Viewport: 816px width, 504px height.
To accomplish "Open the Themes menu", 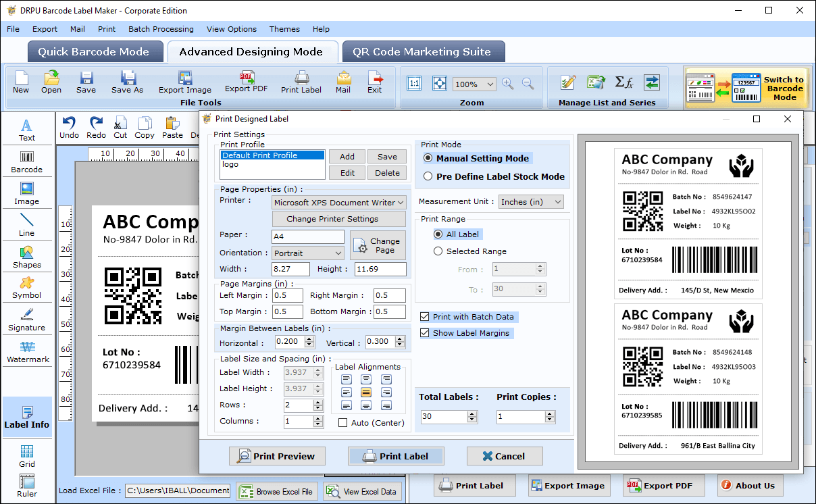I will [284, 29].
